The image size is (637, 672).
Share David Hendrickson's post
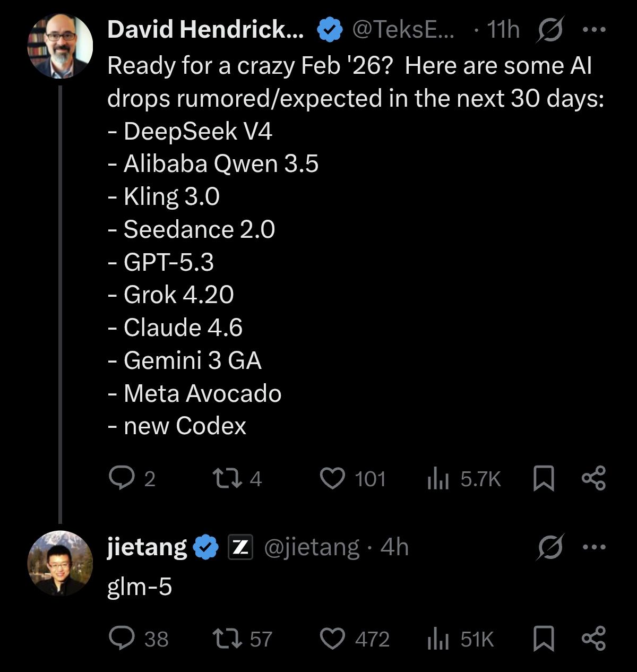point(593,478)
